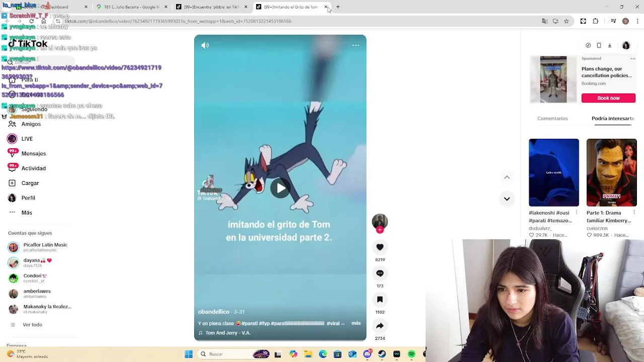Click the TikTok coins icon in the top bar
644x362 pixels.
[588, 45]
